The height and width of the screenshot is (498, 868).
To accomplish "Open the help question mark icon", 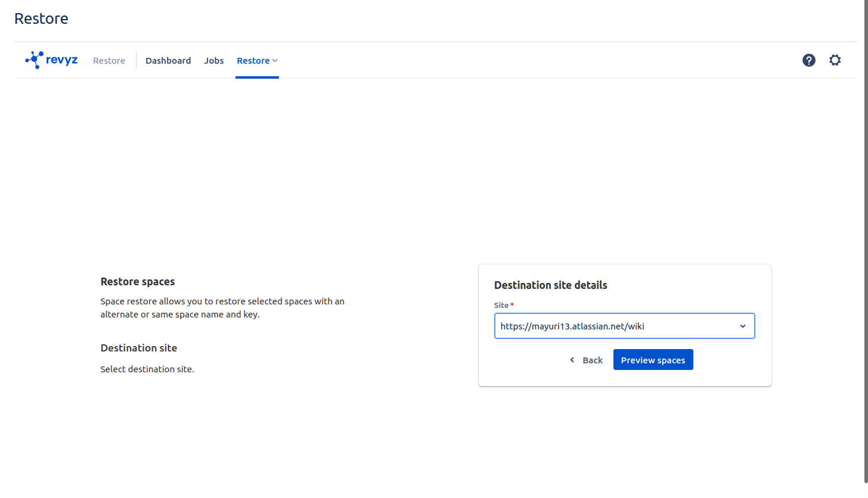I will coord(808,60).
